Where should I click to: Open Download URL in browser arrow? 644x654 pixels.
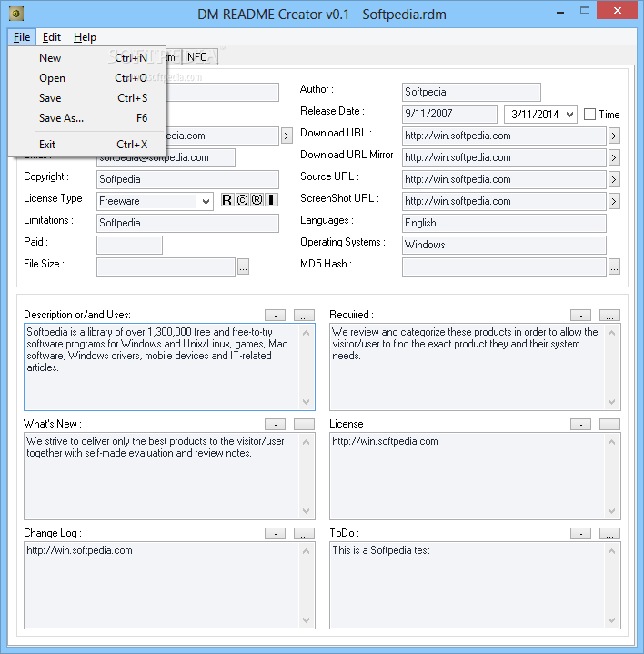click(x=614, y=136)
